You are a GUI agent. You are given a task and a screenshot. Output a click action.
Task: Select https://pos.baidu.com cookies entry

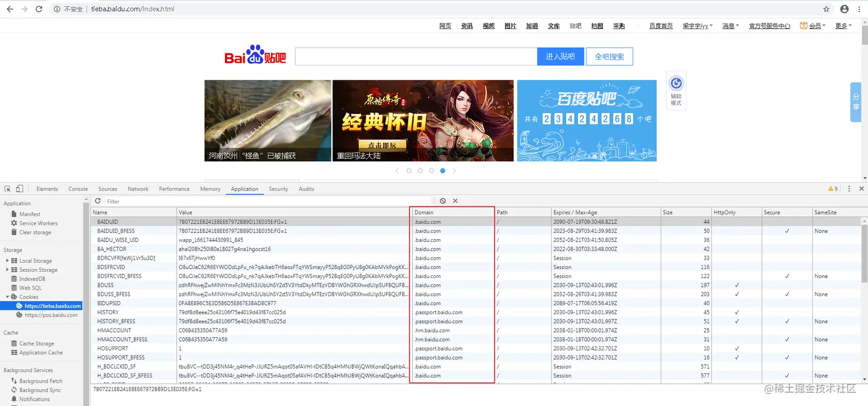point(51,315)
